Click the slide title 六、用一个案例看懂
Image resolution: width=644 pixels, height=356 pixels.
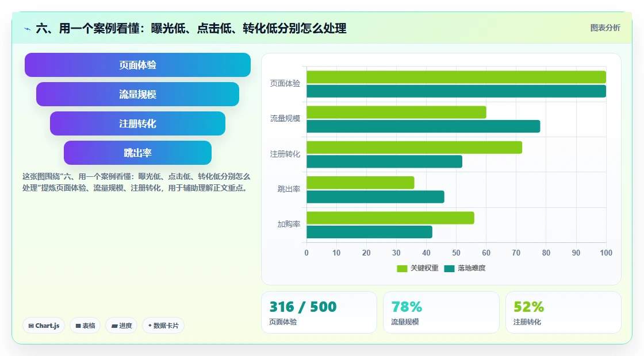point(191,28)
